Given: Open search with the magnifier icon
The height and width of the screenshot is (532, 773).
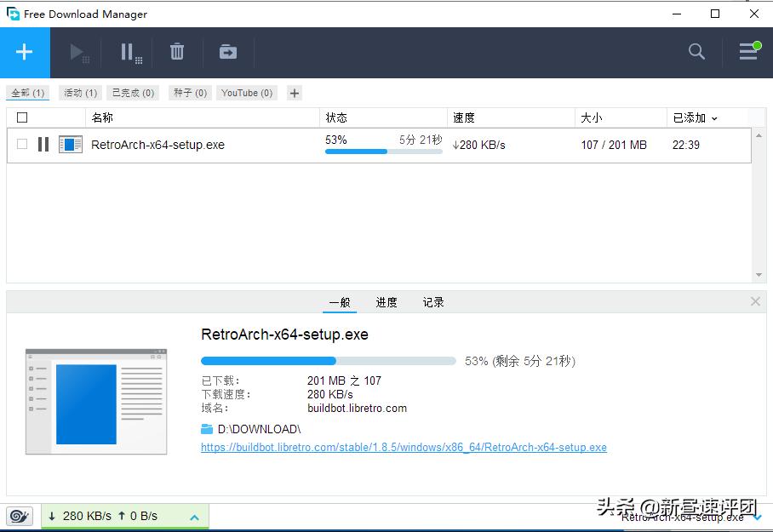Looking at the screenshot, I should tap(696, 52).
